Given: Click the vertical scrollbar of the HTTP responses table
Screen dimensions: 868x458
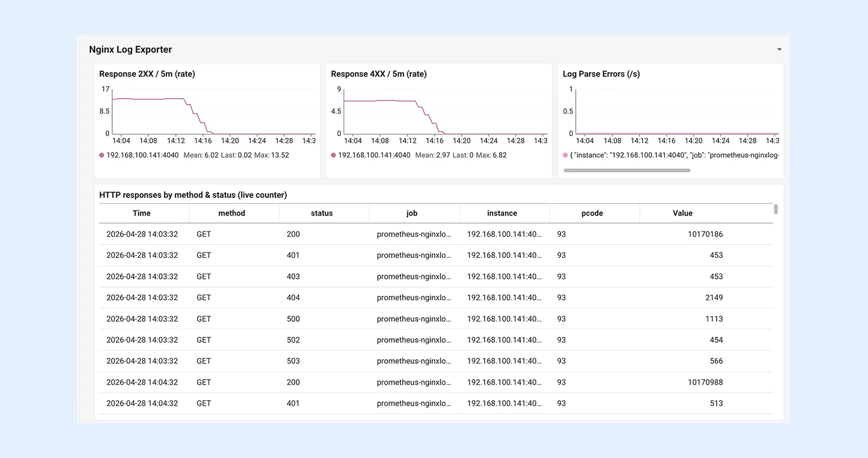Looking at the screenshot, I should tap(776, 209).
